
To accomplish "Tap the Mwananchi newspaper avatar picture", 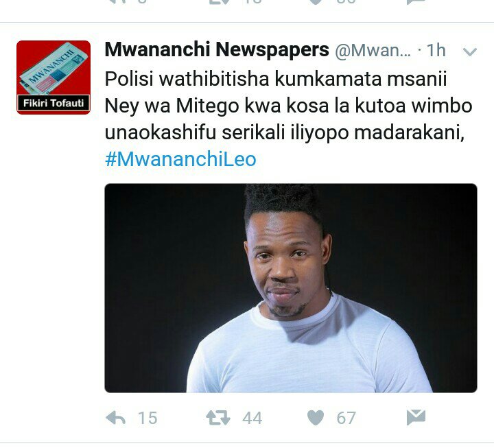I will [x=54, y=78].
